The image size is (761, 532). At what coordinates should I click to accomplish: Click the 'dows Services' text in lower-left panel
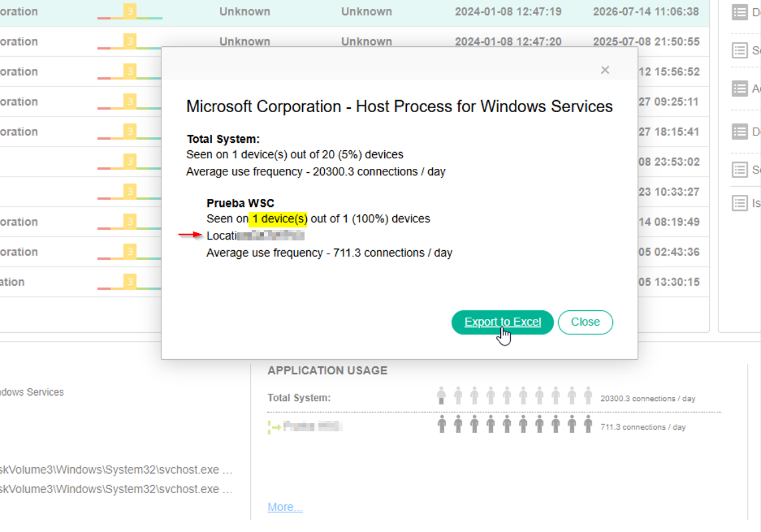[x=32, y=392]
